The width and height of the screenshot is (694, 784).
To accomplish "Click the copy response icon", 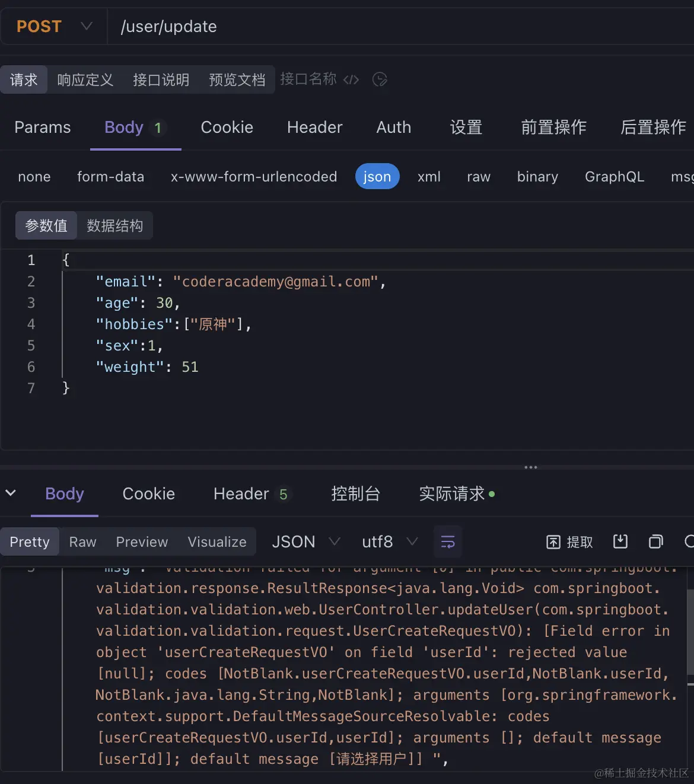I will click(x=655, y=541).
